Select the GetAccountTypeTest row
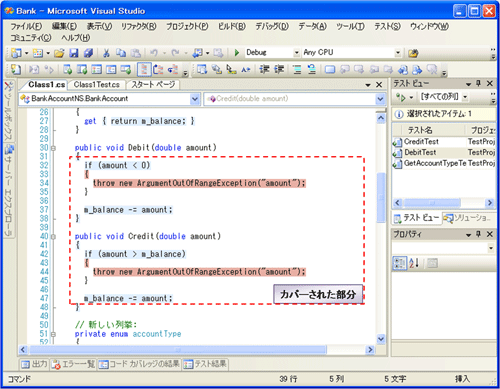Screen dimensions: 500x389 pyautogui.click(x=444, y=163)
